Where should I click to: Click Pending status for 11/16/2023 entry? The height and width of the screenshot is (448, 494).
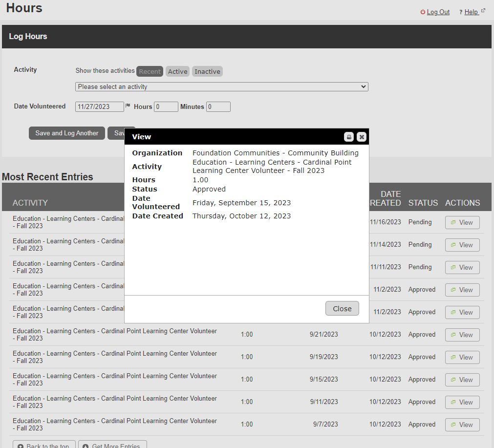(x=420, y=222)
